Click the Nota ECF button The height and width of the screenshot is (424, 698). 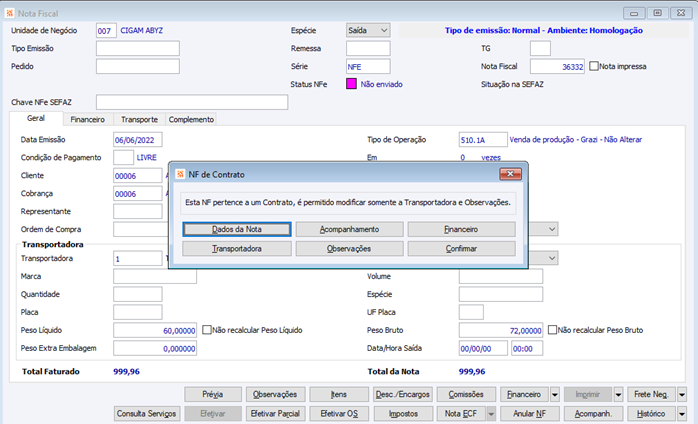461,414
